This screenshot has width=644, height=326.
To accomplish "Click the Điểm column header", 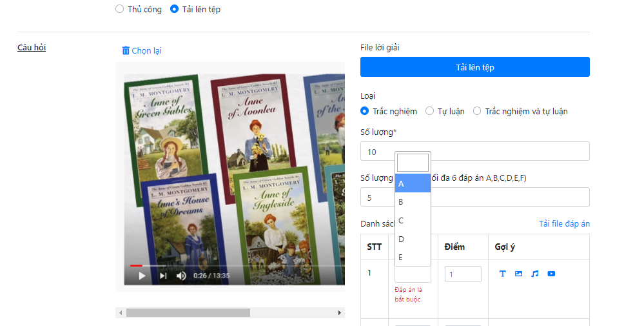I will 454,247.
